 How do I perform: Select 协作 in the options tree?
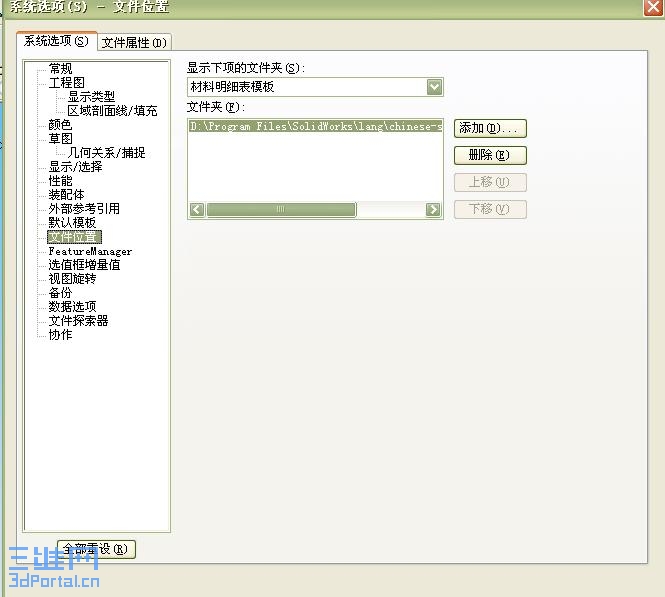(x=60, y=335)
